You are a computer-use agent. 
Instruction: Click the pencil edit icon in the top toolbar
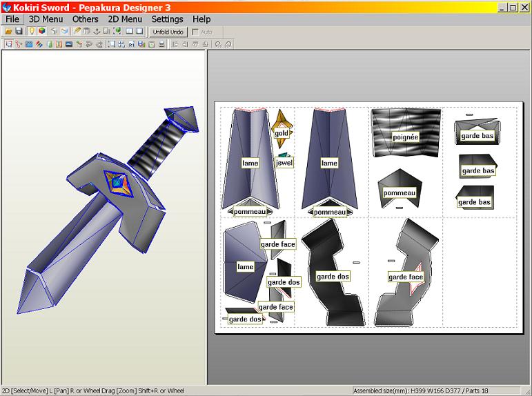[x=77, y=31]
